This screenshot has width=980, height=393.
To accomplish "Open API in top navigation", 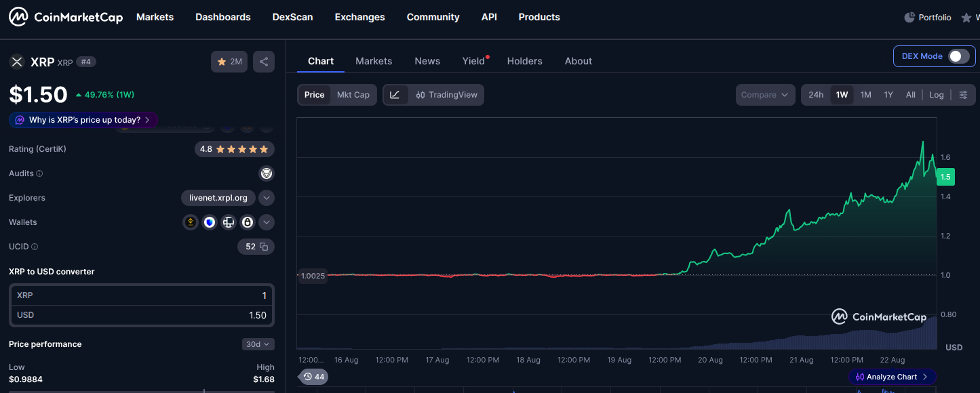I will (489, 17).
